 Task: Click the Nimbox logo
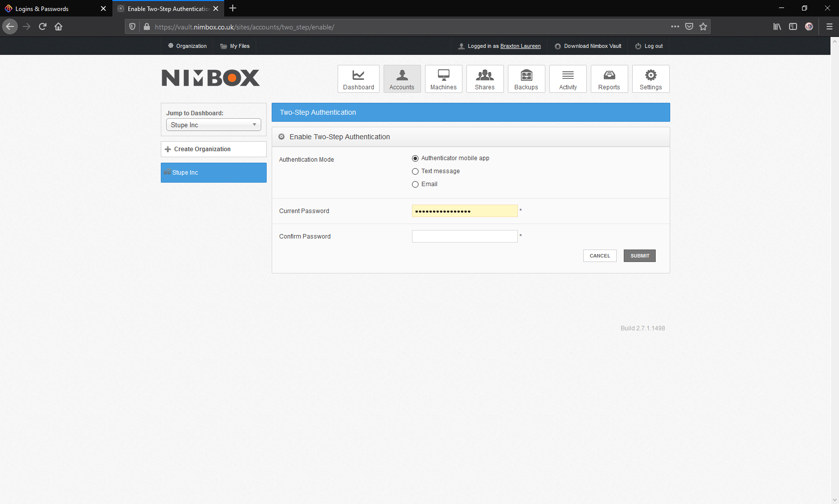click(210, 78)
